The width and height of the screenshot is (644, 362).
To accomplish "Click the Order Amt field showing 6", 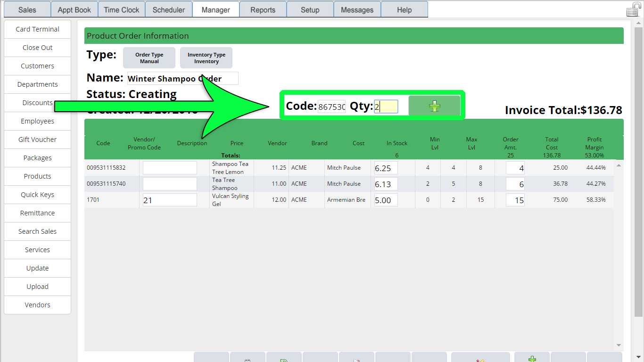I will [515, 184].
